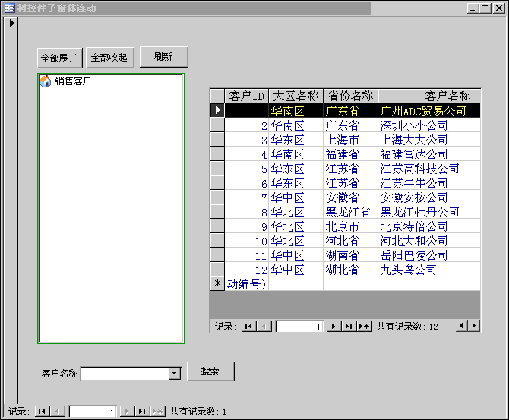The width and height of the screenshot is (509, 420).
Task: Click the cell 福建富达公司
Action: [429, 154]
